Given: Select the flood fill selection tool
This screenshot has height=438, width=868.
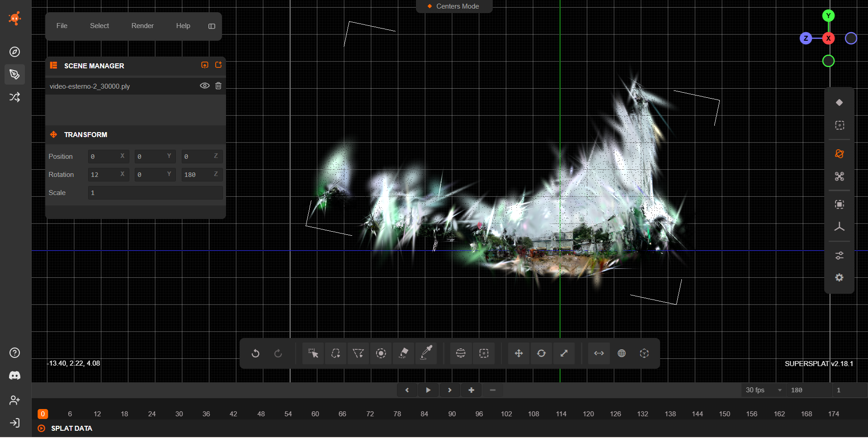Looking at the screenshot, I should click(404, 353).
